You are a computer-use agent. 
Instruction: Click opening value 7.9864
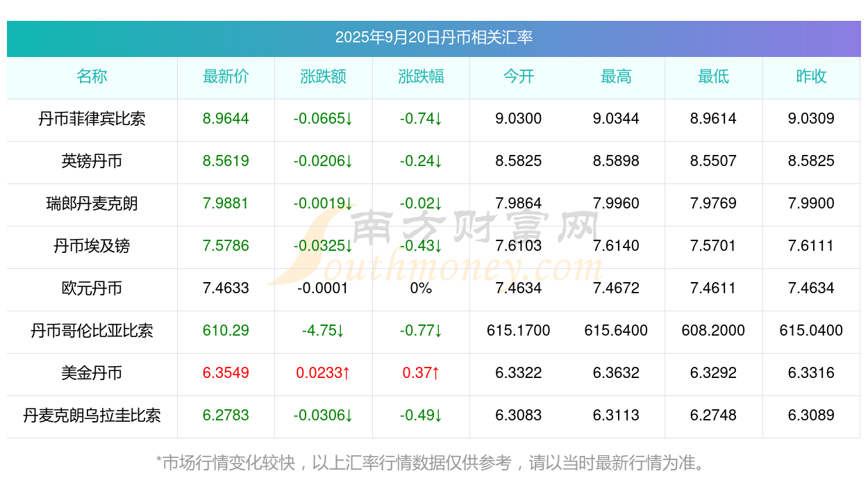(x=519, y=204)
